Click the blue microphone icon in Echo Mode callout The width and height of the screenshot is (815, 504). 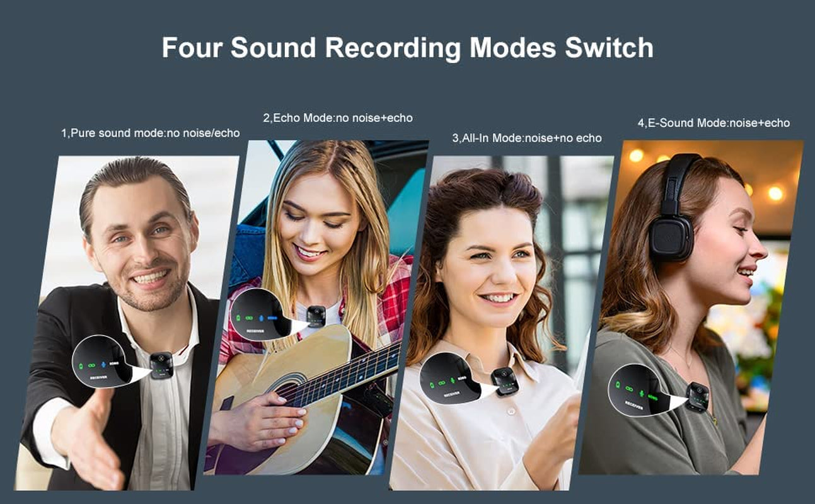tap(261, 318)
